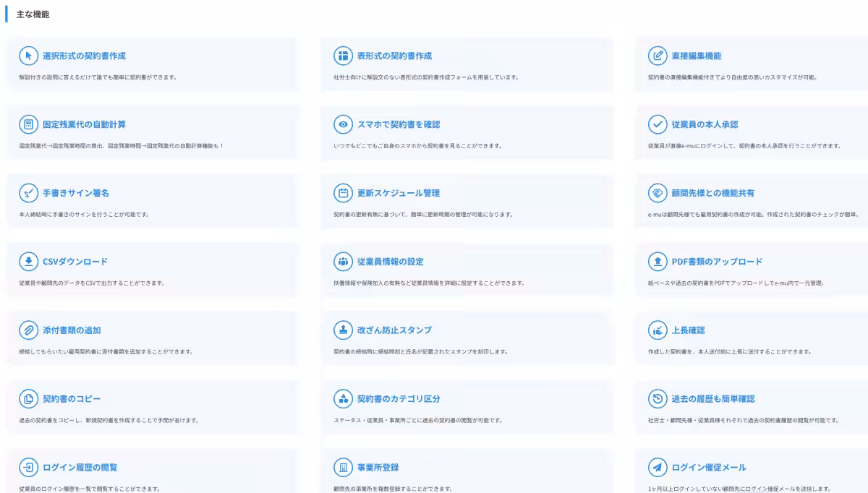Click the 改ざん防止スタンプ title text
This screenshot has width=868, height=493.
pyautogui.click(x=394, y=330)
